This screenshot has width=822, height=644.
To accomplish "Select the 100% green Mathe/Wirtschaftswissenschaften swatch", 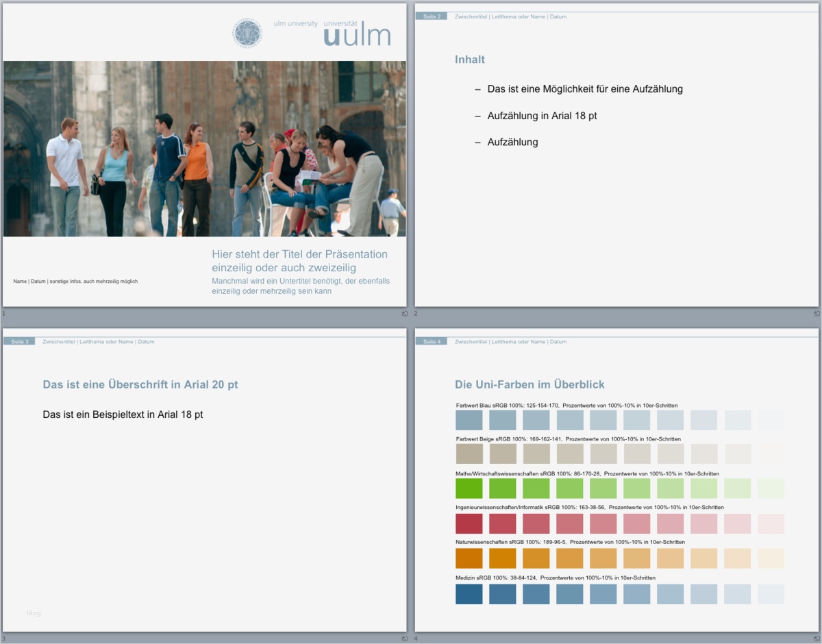I will click(x=468, y=488).
